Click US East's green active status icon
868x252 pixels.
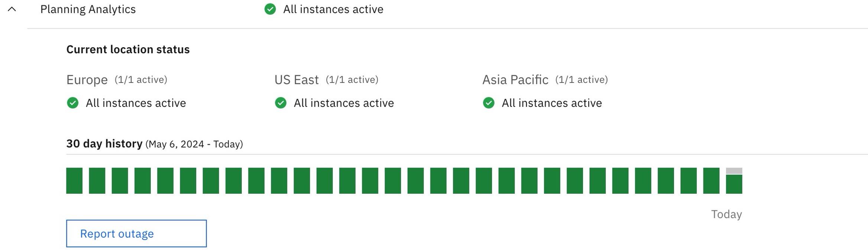tap(281, 103)
